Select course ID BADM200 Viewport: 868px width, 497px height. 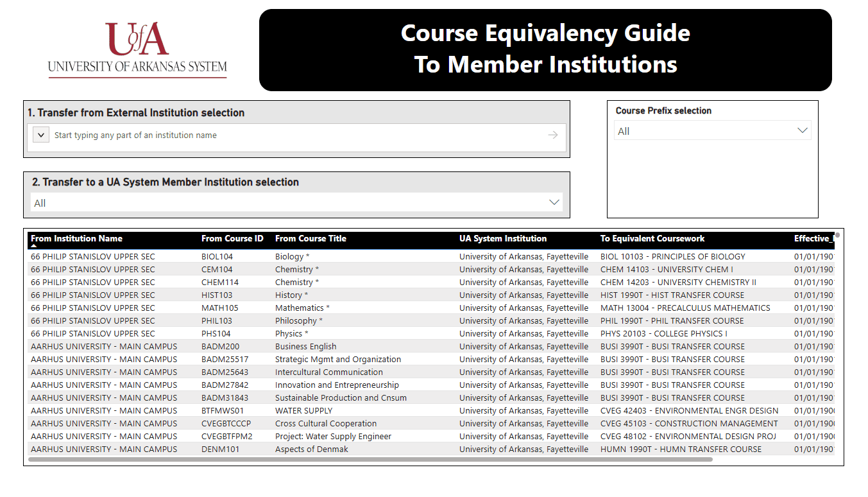220,346
